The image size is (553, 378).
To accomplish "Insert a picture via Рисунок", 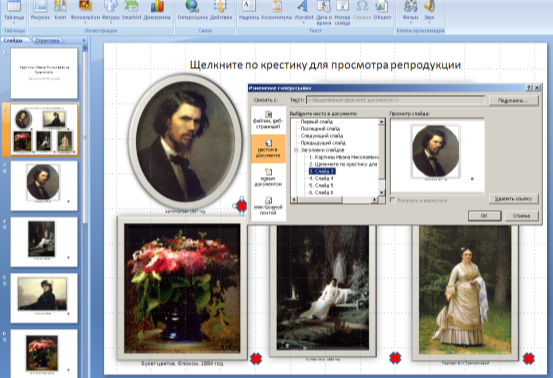I will 40,11.
